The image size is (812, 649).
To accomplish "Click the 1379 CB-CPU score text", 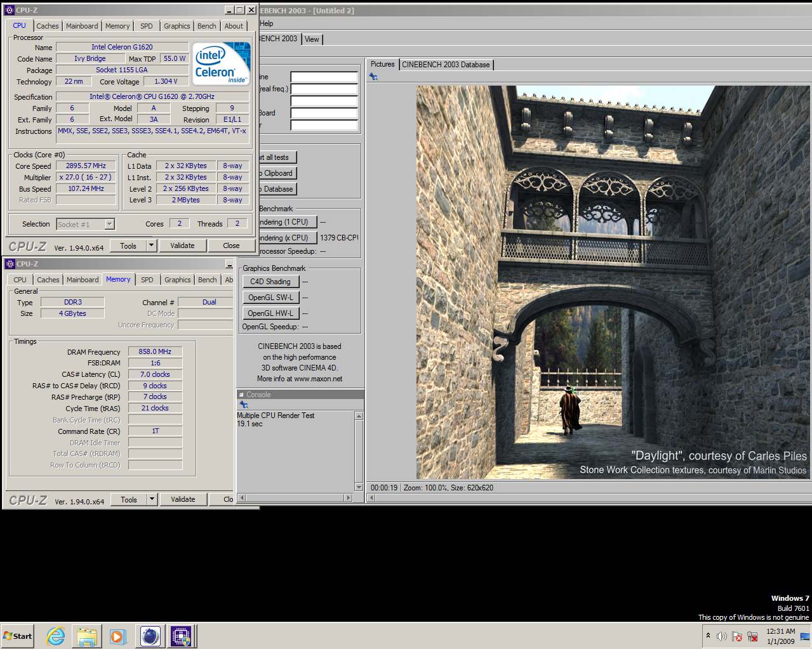I will coord(339,238).
